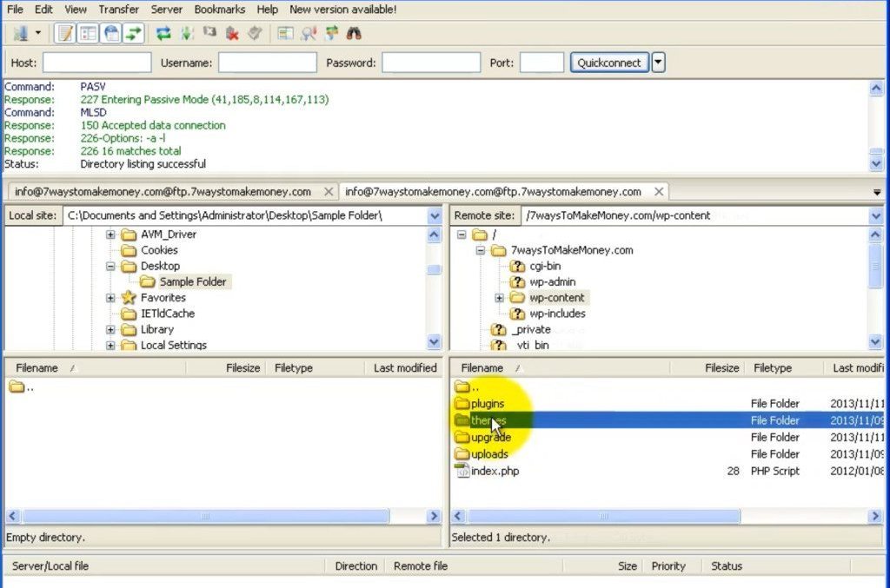Open the Bookmarks menu
This screenshot has height=588, width=890.
coord(219,10)
